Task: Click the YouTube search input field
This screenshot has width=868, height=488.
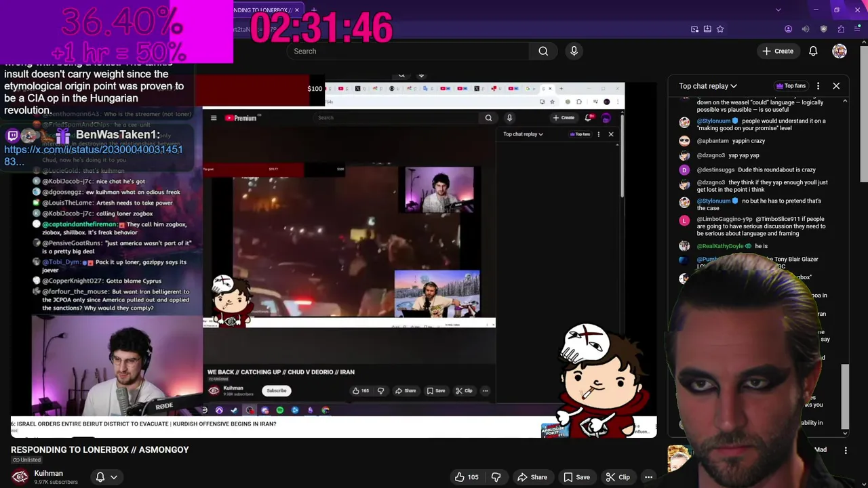Action: 408,51
